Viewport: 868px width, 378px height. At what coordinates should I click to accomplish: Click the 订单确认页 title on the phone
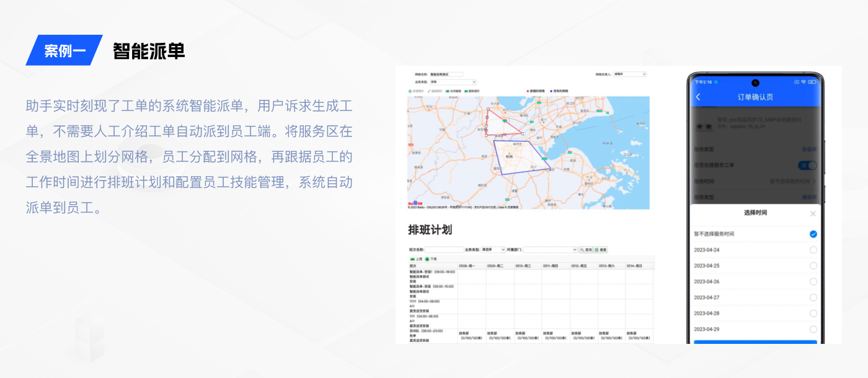755,97
